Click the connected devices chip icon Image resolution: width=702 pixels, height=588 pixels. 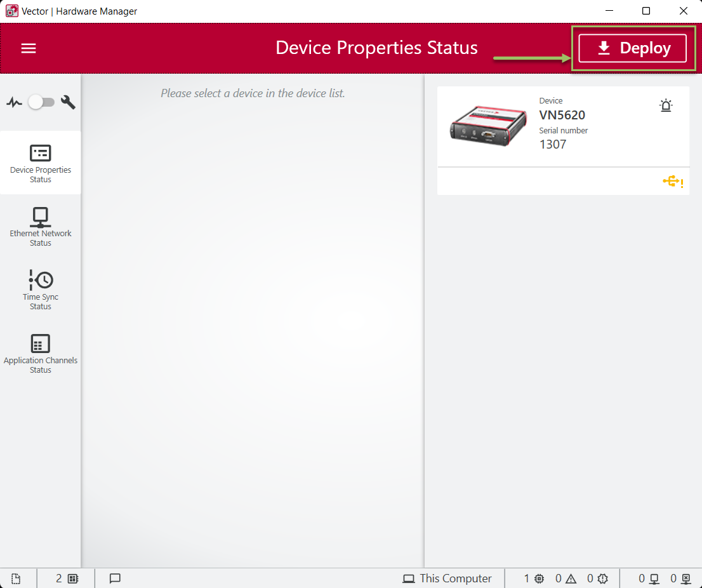(540, 578)
